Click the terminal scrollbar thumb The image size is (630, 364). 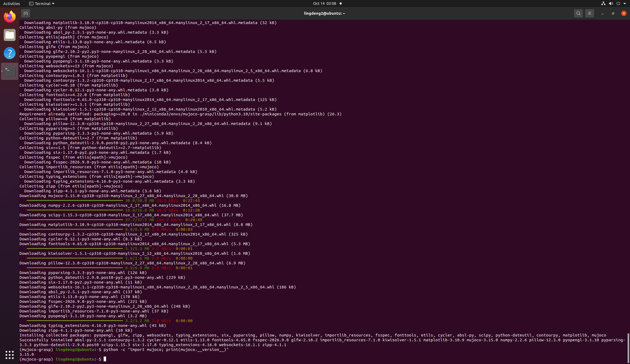(628, 348)
